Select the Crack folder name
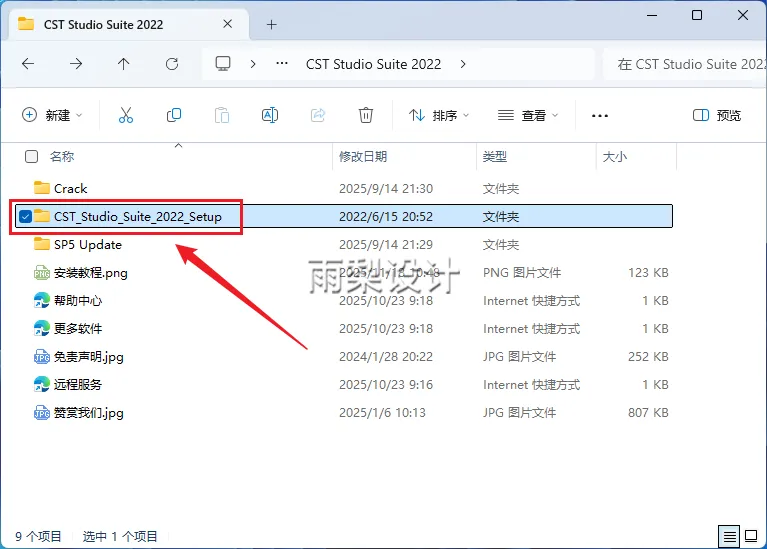 tap(70, 188)
